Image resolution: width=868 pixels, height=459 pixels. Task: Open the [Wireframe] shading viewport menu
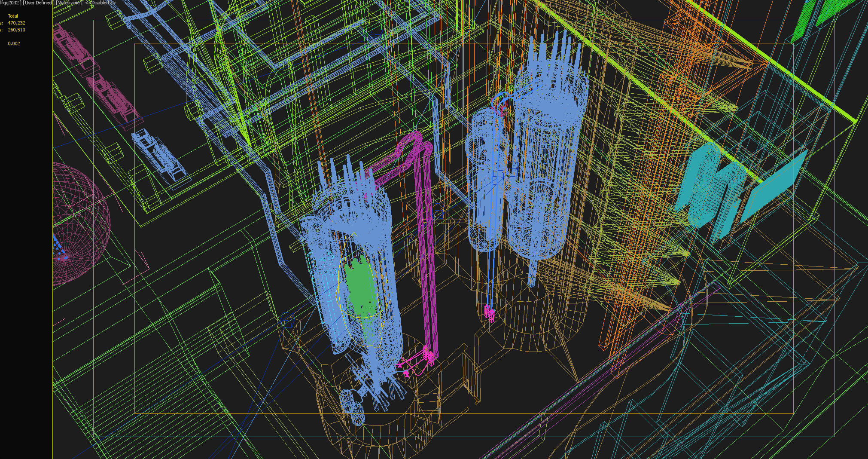pyautogui.click(x=69, y=3)
